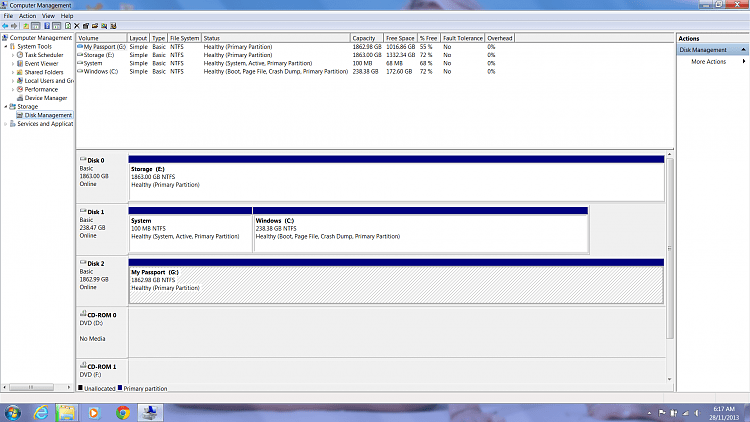Select Windows (C:) volume row
The height and width of the screenshot is (422, 750).
coord(287,71)
